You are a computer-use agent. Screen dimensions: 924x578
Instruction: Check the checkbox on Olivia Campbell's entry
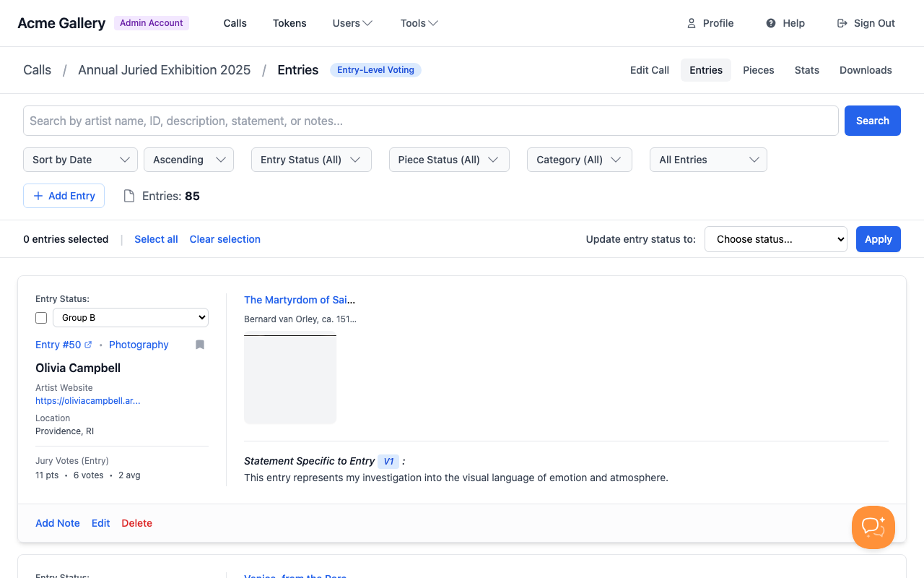pyautogui.click(x=41, y=317)
